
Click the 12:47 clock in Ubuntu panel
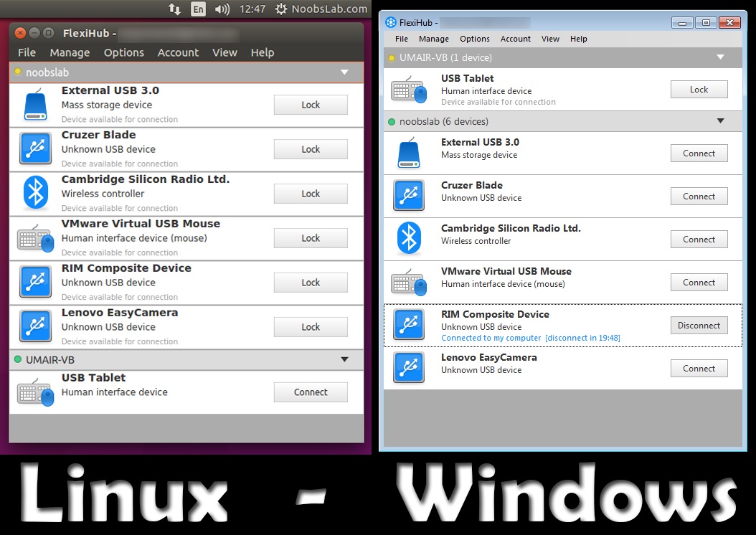pyautogui.click(x=252, y=9)
